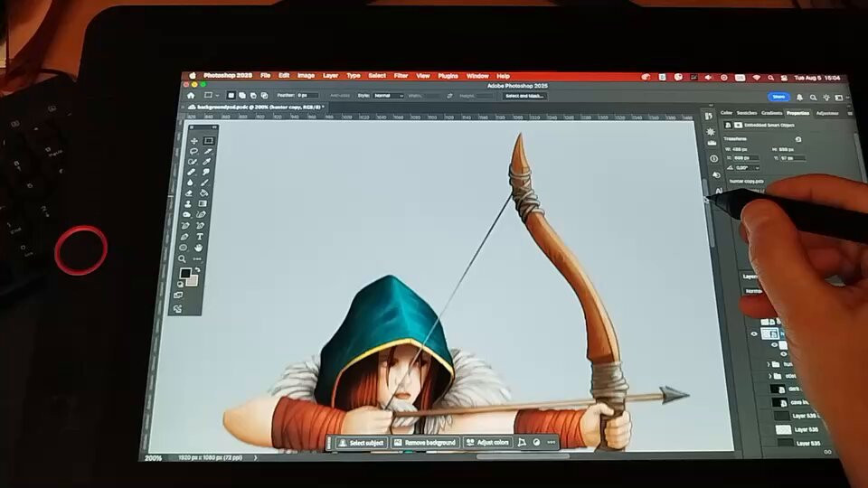Click the mask circle icon in contextual bar

click(x=536, y=442)
